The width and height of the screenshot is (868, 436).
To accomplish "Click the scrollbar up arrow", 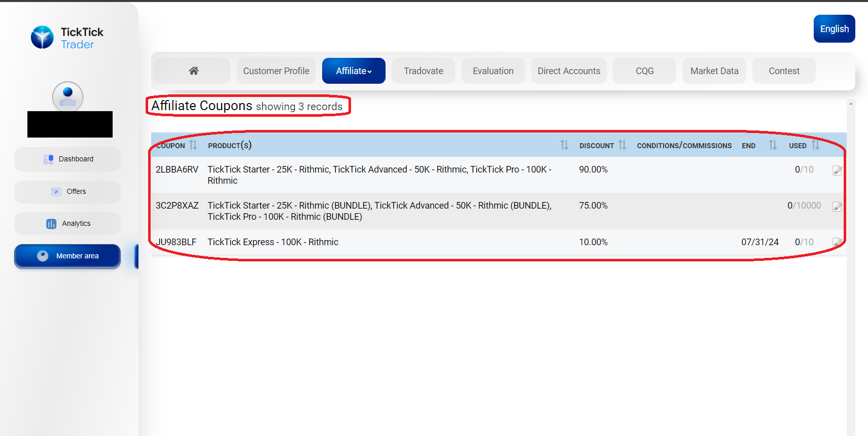I will pos(851,104).
